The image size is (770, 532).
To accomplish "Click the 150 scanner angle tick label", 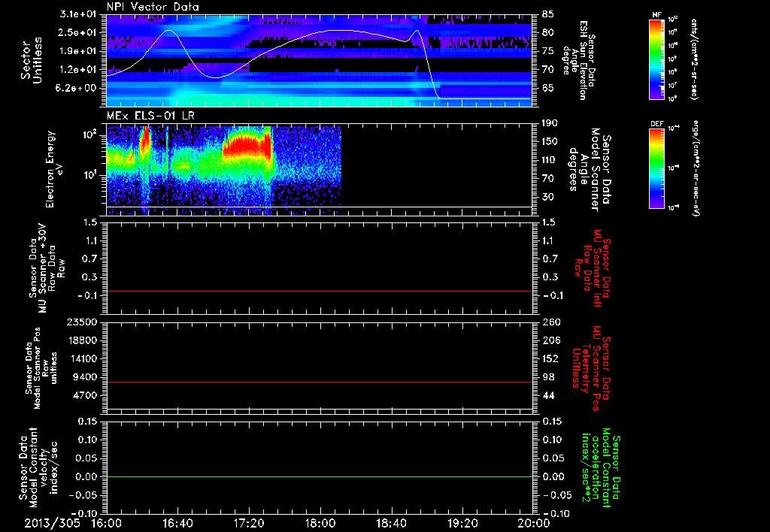I will [x=551, y=142].
